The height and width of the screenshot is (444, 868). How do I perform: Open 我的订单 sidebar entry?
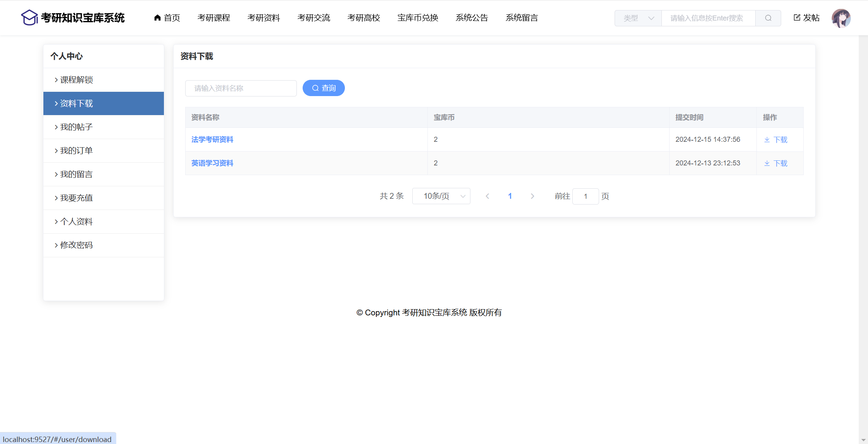76,151
